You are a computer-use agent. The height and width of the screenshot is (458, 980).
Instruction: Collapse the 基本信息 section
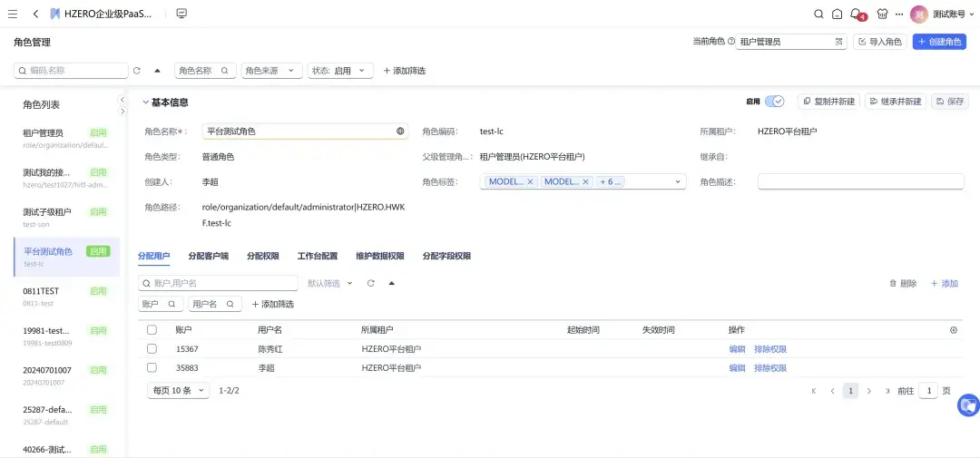click(145, 102)
